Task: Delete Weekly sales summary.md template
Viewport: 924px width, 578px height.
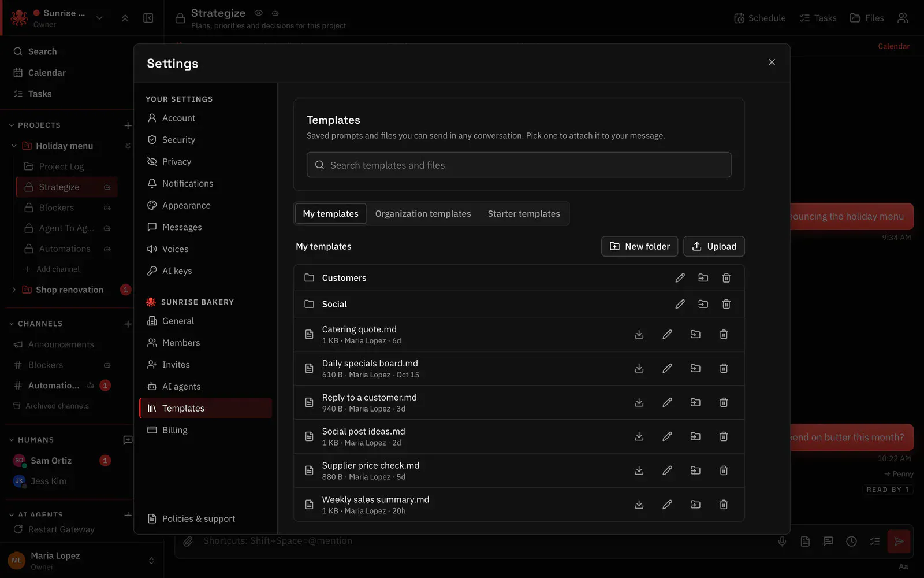Action: click(x=724, y=505)
